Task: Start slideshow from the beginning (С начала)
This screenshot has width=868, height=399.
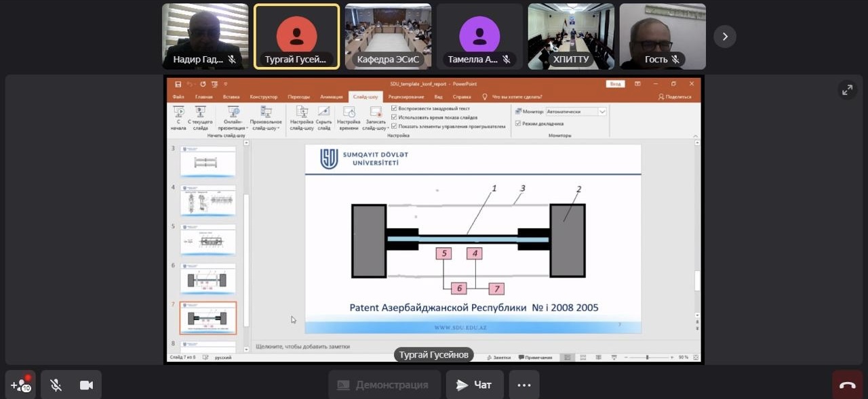Action: pyautogui.click(x=178, y=113)
